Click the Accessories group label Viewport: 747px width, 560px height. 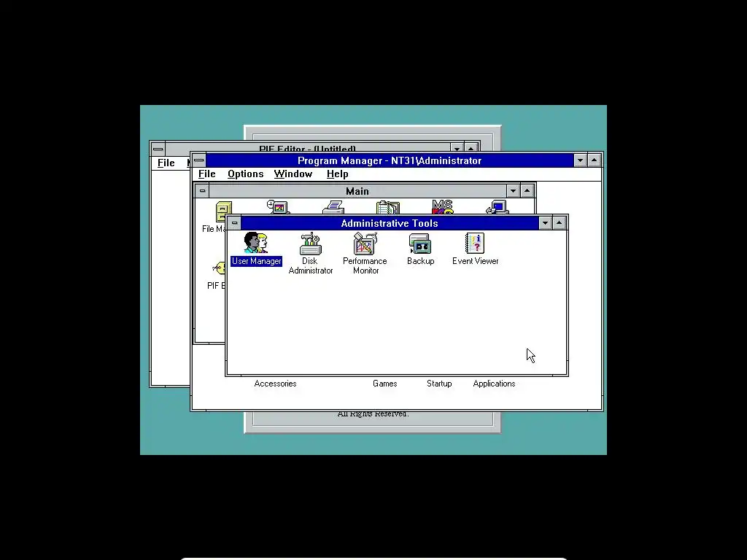pyautogui.click(x=275, y=384)
